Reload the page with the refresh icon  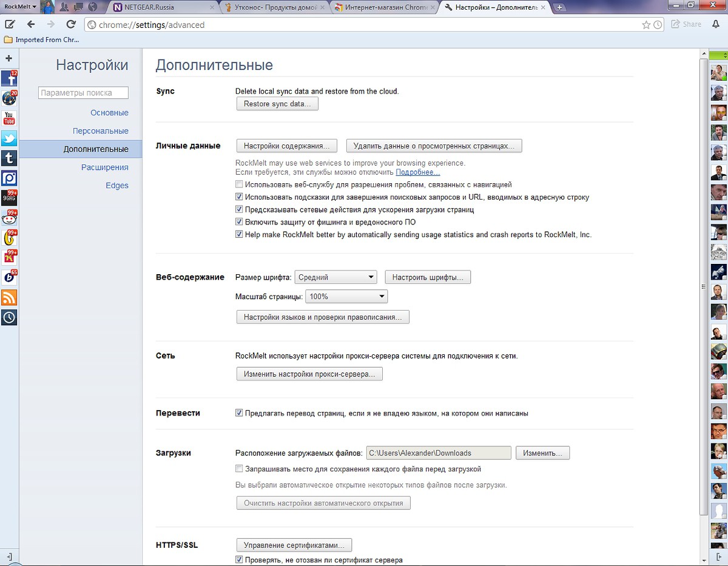coord(71,25)
